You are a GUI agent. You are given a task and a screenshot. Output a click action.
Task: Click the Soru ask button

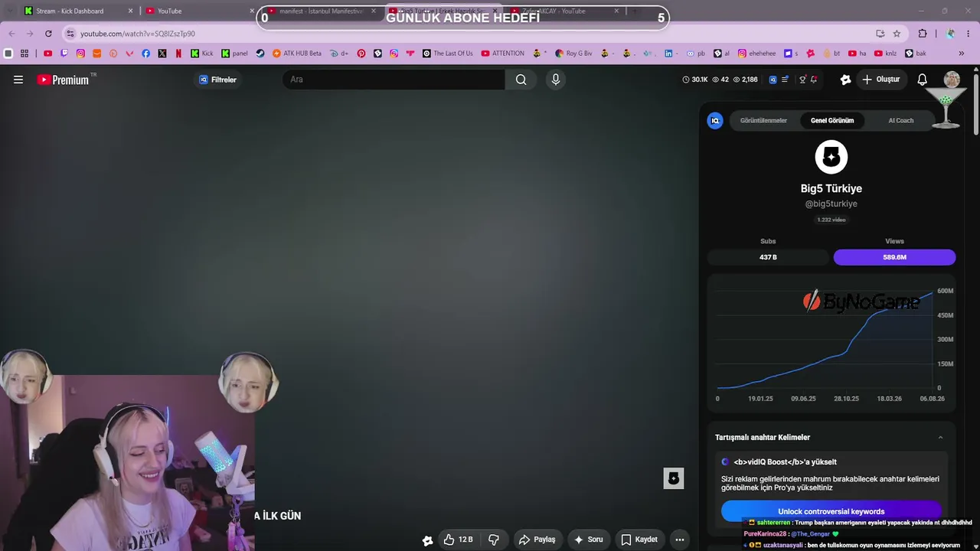pyautogui.click(x=588, y=540)
